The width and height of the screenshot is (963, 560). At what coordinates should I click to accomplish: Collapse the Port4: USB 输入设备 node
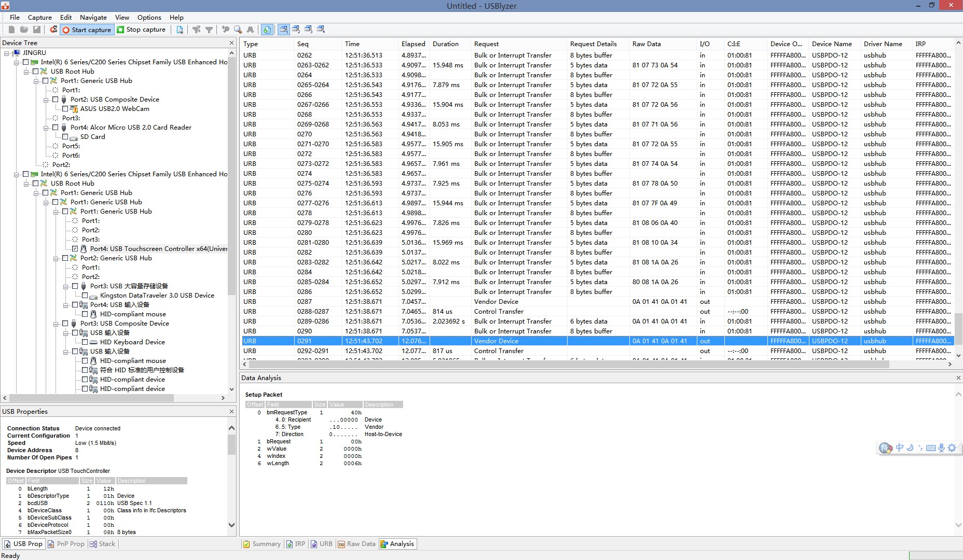point(65,305)
